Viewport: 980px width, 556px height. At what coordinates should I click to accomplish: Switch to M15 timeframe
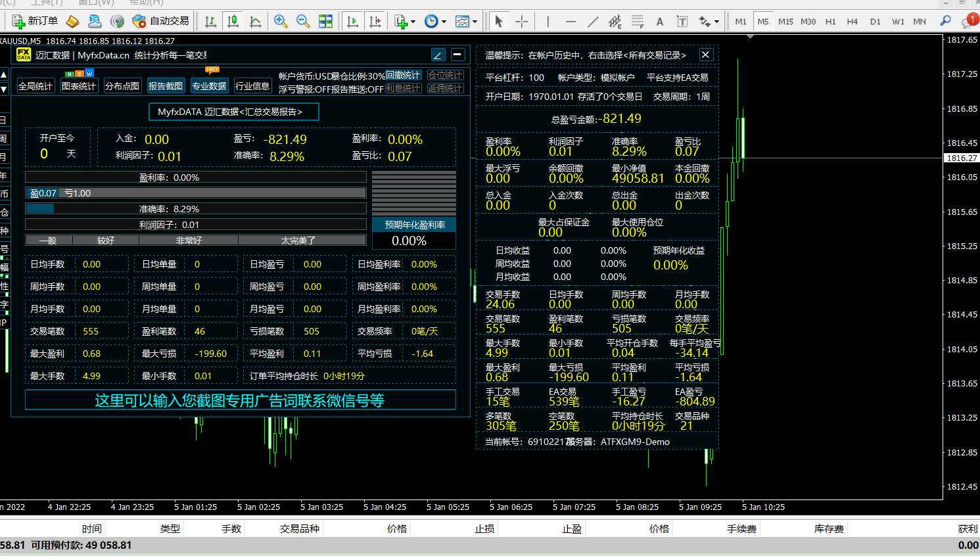click(785, 22)
